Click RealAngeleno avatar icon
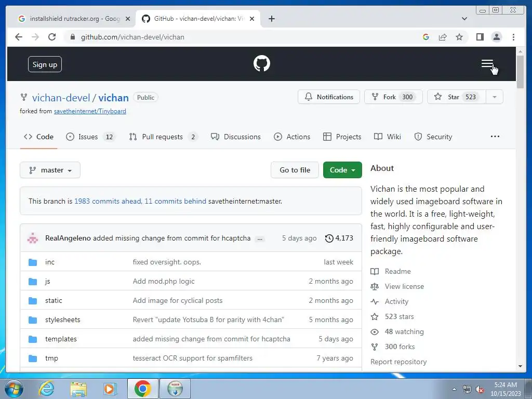 coord(33,238)
